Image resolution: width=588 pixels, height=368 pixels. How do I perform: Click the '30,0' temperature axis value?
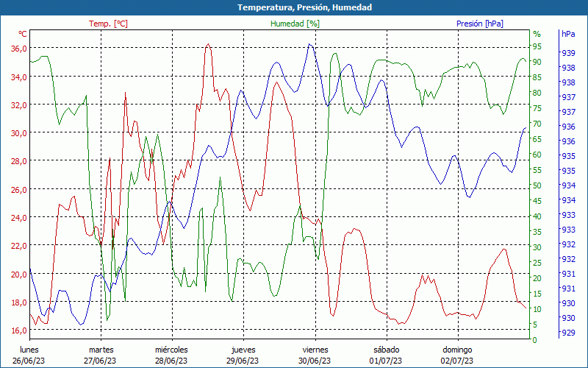click(19, 133)
